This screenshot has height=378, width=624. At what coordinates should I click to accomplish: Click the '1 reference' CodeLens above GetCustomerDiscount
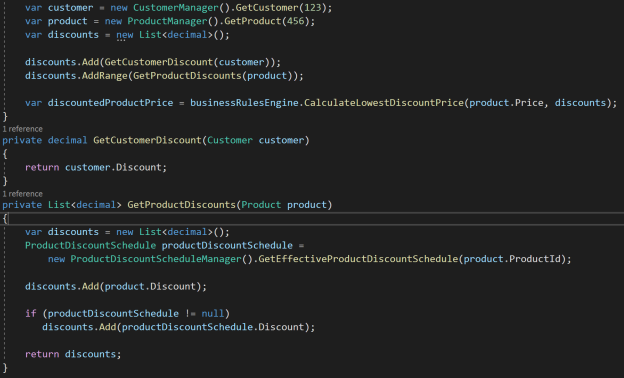pos(23,129)
